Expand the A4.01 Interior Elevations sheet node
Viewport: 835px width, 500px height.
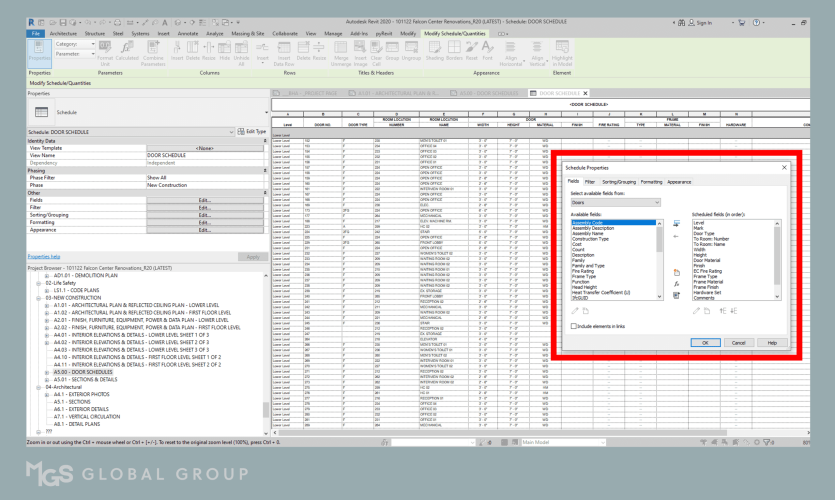click(x=46, y=335)
